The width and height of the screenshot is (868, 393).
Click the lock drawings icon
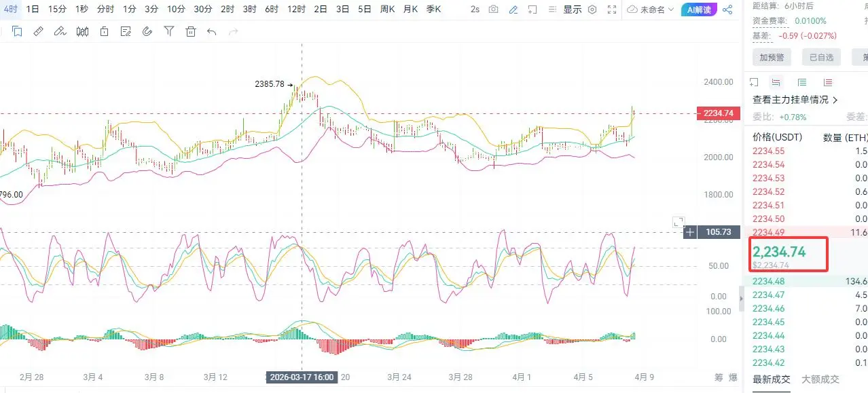104,31
